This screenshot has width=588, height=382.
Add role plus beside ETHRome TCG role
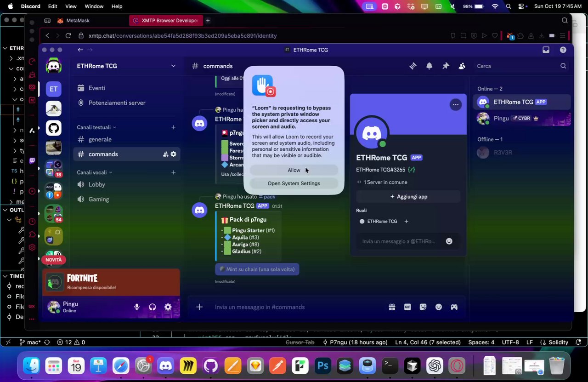[406, 222]
